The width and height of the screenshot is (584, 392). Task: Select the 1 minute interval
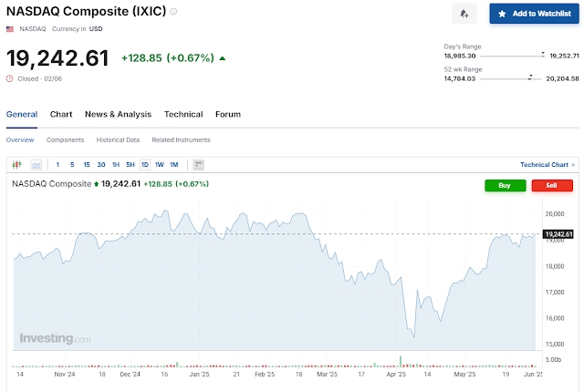(x=57, y=165)
